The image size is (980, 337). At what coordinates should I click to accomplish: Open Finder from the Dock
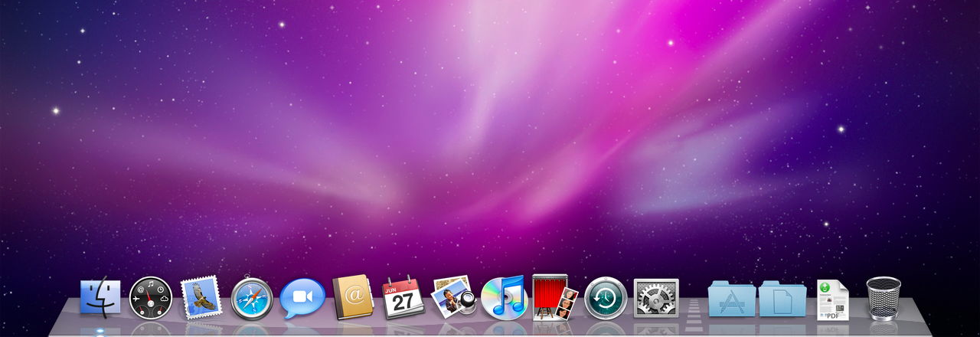(x=100, y=298)
